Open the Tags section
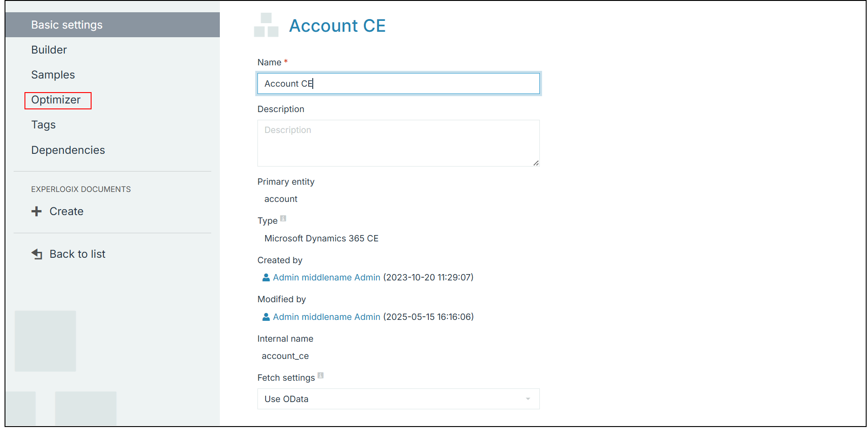 tap(44, 125)
